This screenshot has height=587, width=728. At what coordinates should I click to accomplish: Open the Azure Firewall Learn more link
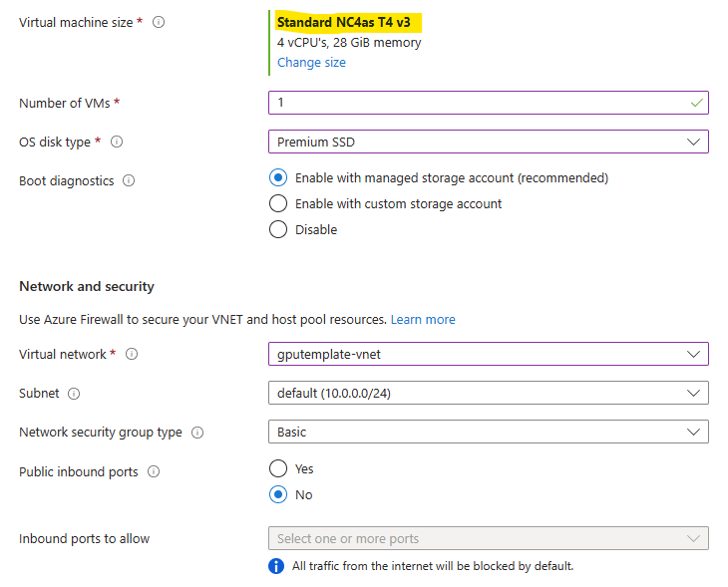pos(423,320)
